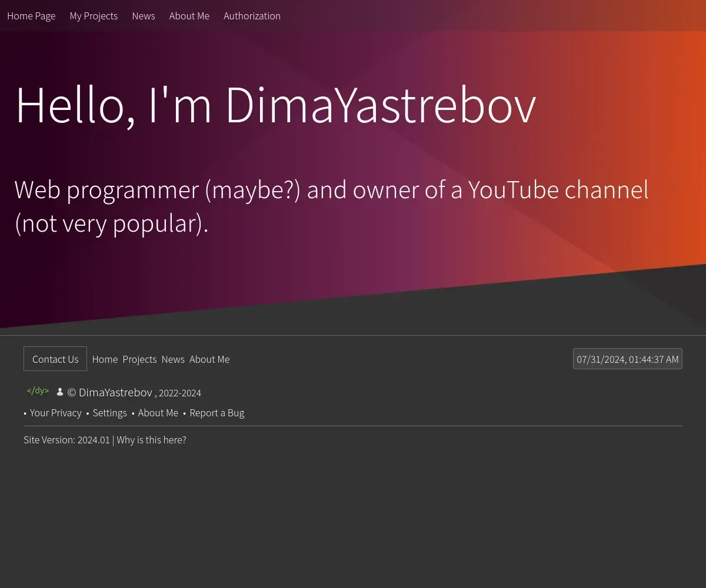Click the Contact Us button
This screenshot has height=588, width=706.
tap(55, 359)
